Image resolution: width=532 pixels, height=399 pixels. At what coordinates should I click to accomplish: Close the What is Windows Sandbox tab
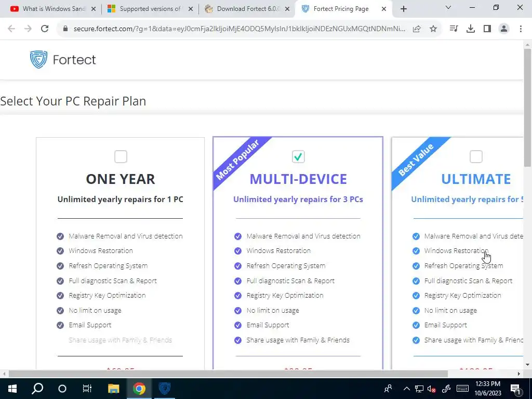pyautogui.click(x=94, y=9)
